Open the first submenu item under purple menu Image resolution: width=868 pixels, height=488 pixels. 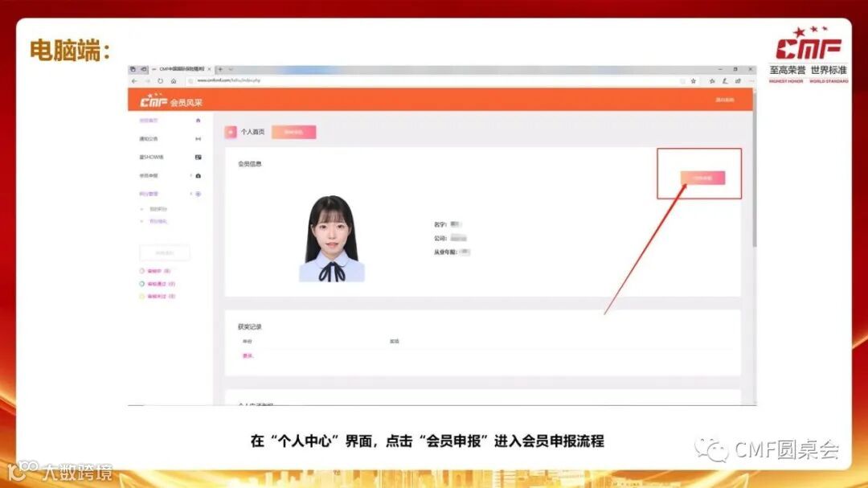pos(158,209)
